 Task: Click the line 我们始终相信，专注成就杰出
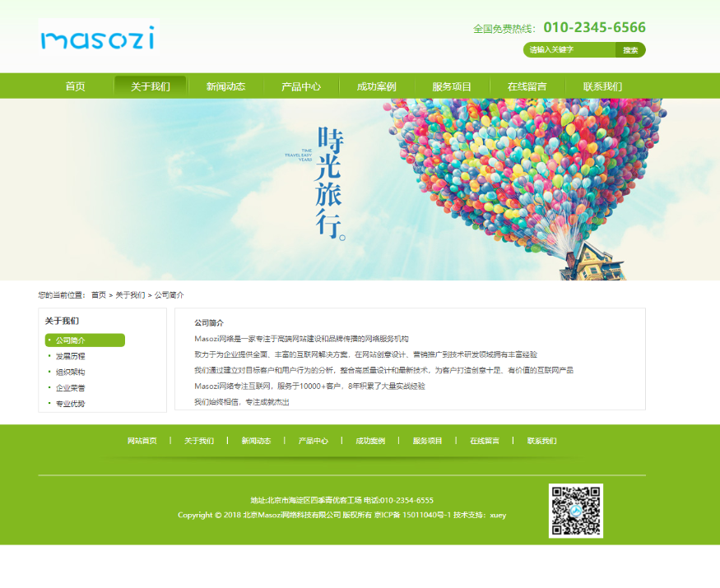tap(242, 402)
